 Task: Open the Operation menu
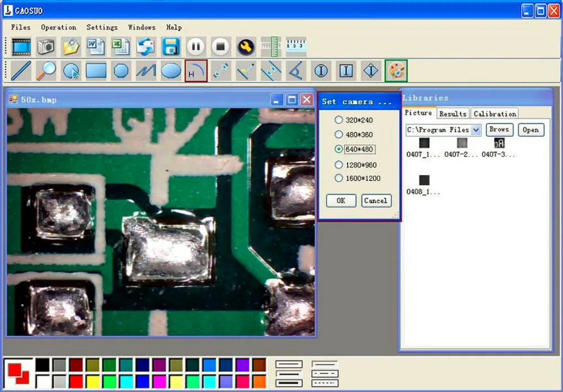tap(59, 27)
